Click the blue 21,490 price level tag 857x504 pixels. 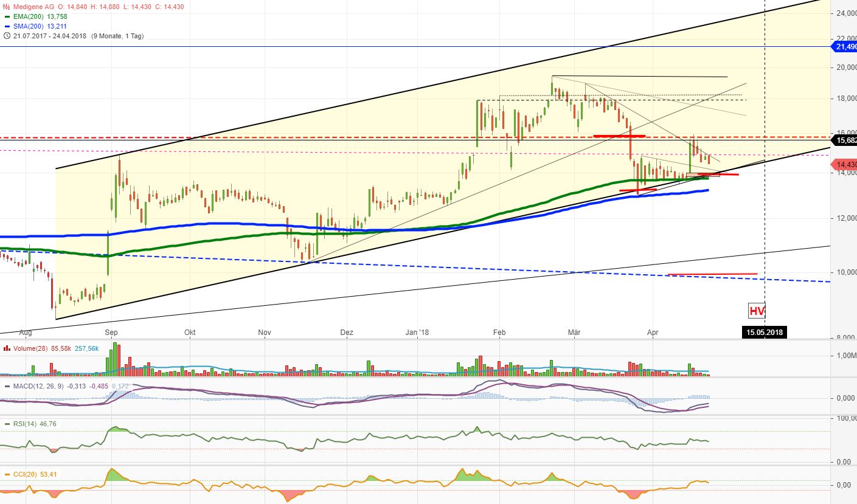click(x=844, y=47)
